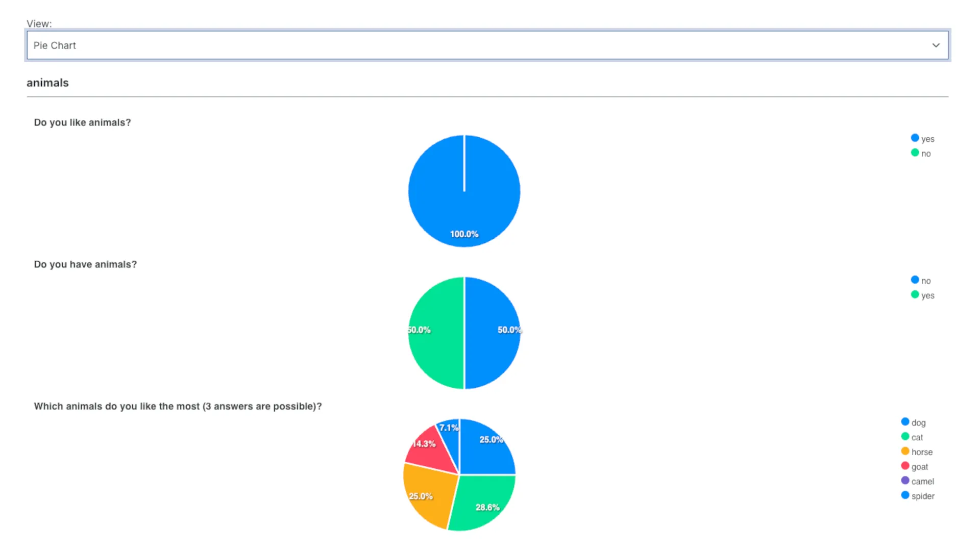Click the chevron arrow of View selector
Viewport: 980px width, 551px height.
point(936,45)
